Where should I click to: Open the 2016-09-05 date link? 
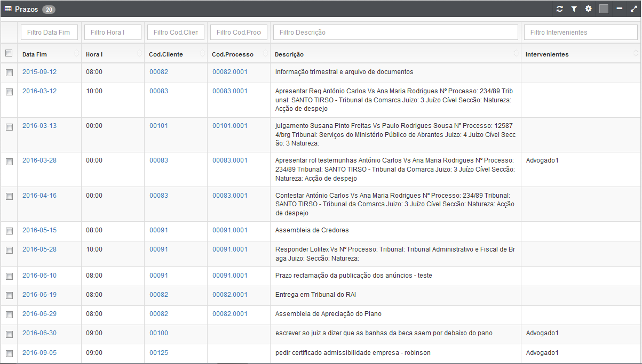pos(39,353)
